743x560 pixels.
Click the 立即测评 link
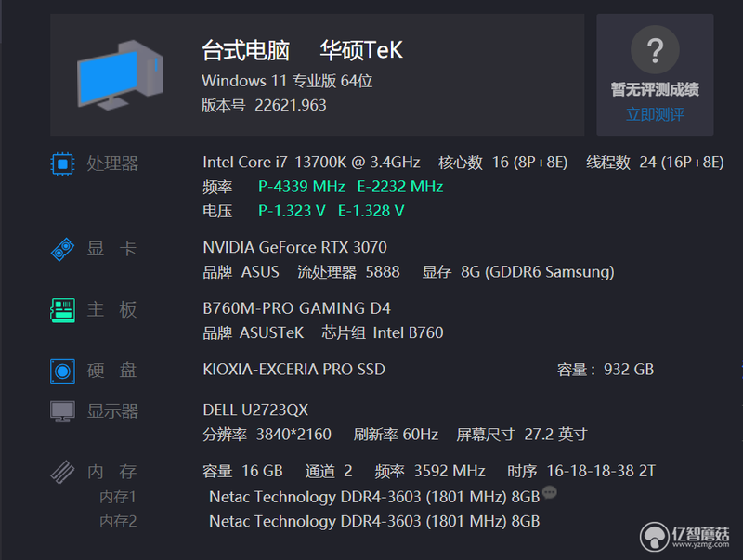click(655, 114)
